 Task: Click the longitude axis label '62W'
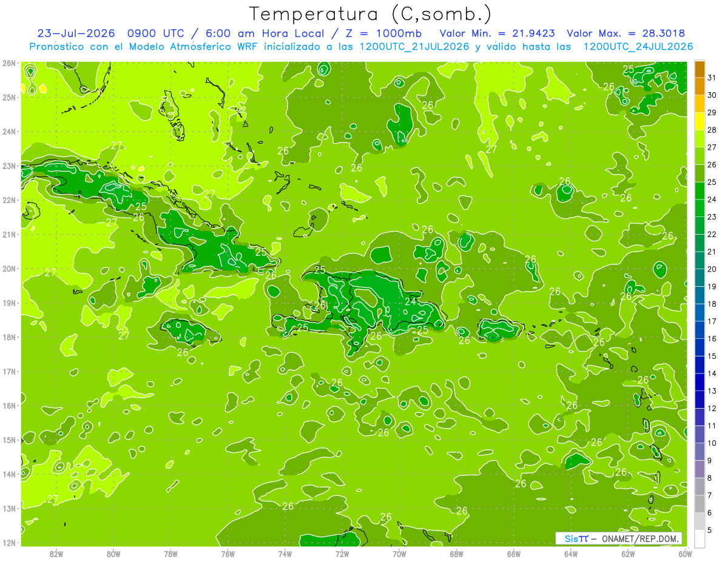(628, 554)
